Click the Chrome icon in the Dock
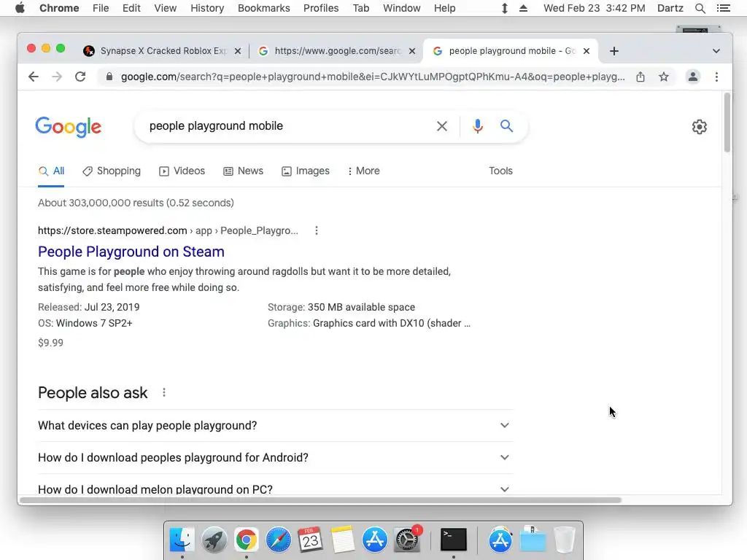747x560 pixels. pos(246,540)
